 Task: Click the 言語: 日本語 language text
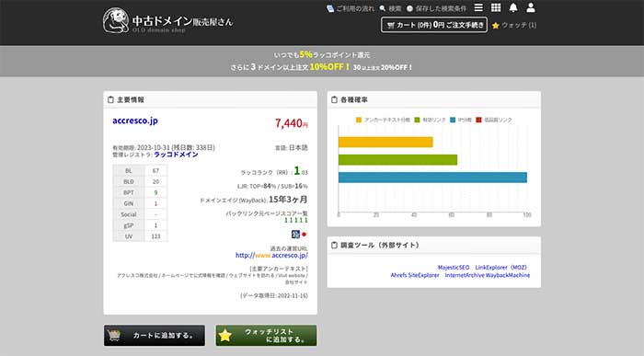coord(292,148)
